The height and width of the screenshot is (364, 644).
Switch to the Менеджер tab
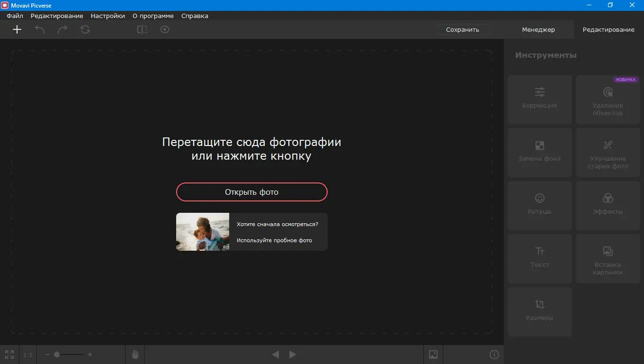pos(538,29)
